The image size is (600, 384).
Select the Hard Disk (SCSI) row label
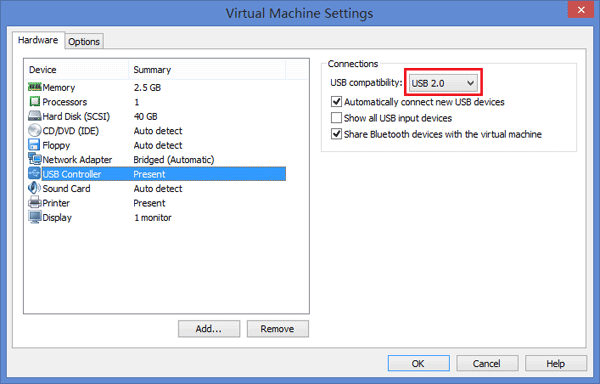(x=76, y=116)
